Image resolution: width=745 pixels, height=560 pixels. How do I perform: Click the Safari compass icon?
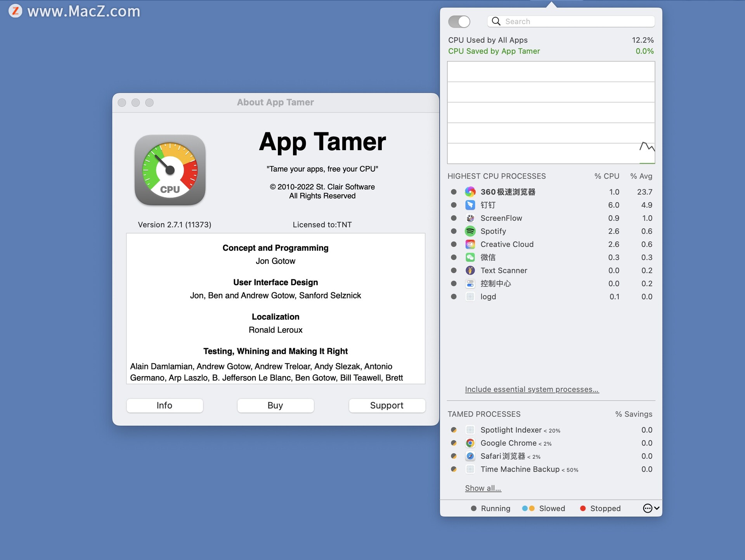coord(470,456)
